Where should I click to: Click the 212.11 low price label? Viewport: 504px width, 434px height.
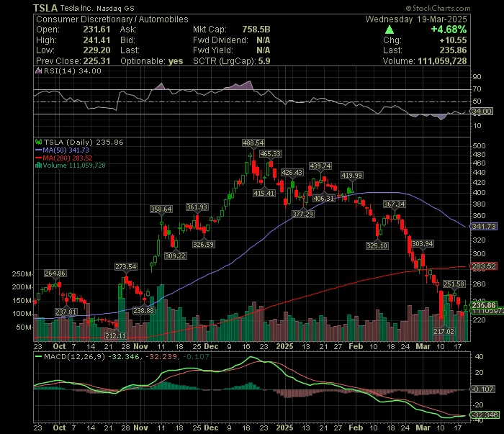coord(115,335)
